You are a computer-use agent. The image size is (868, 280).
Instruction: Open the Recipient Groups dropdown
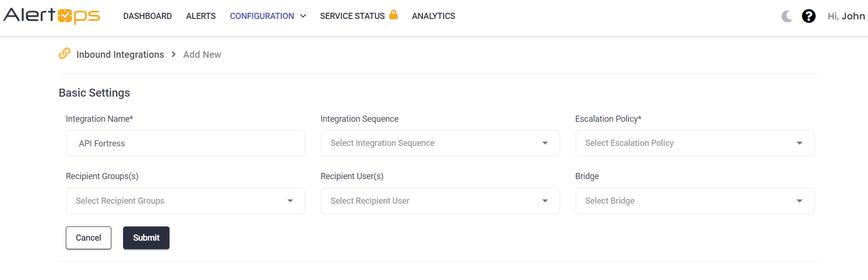point(185,201)
